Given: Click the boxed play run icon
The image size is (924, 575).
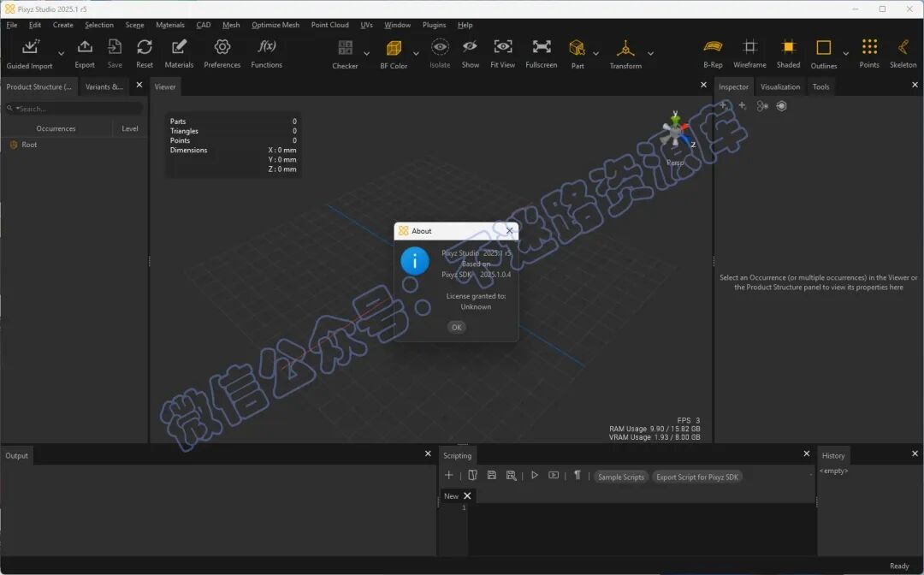Looking at the screenshot, I should 554,475.
